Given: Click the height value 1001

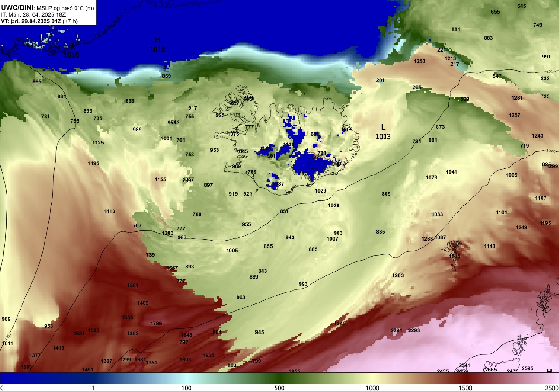Looking at the screenshot, I should (x=166, y=138).
